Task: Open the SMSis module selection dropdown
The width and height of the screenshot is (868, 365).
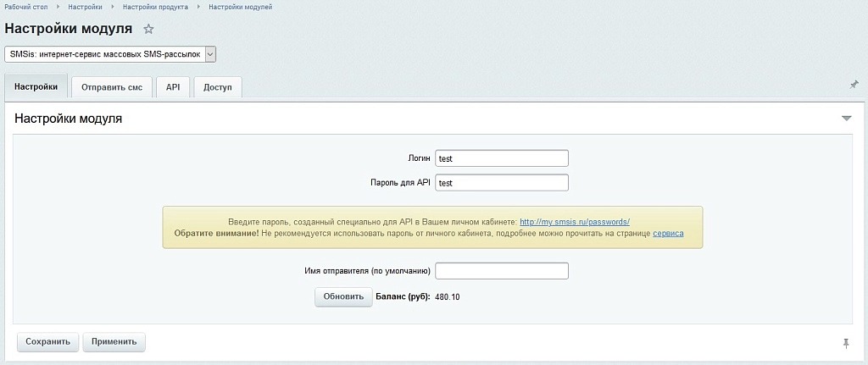Action: (110, 54)
